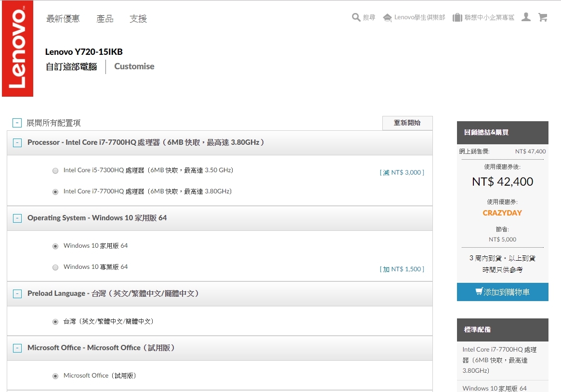The width and height of the screenshot is (561, 392).
Task: Click 添加到購物車 add to cart button
Action: 502,292
